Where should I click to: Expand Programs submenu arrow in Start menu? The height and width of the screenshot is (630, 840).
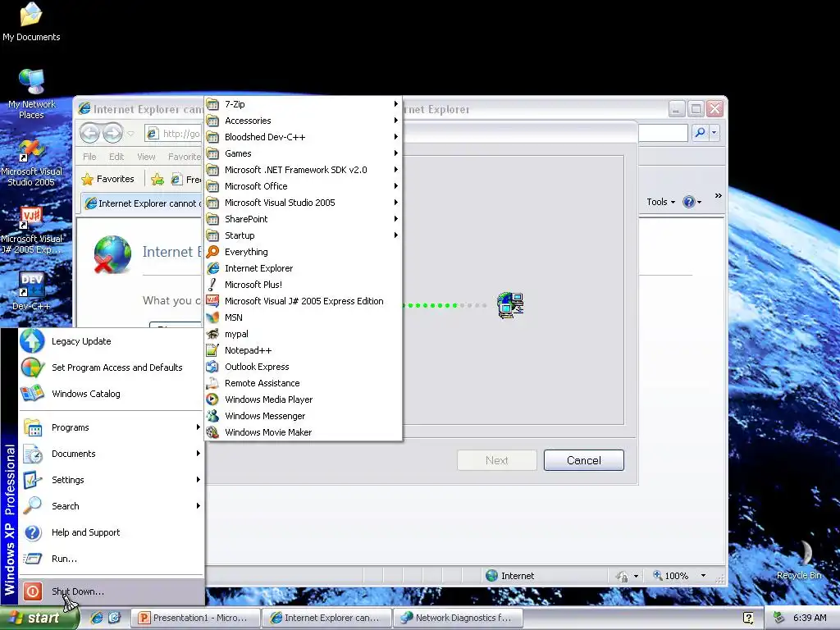[x=199, y=427]
